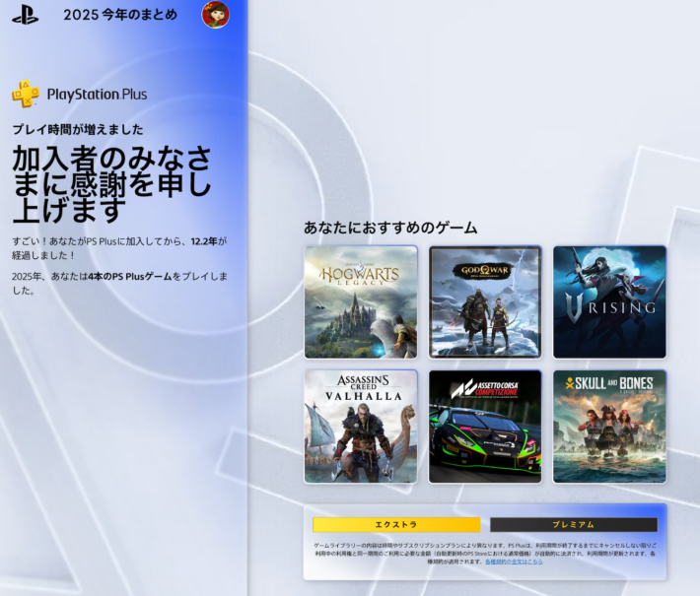
Task: Switch to the プレミアム plan tab
Action: (573, 525)
